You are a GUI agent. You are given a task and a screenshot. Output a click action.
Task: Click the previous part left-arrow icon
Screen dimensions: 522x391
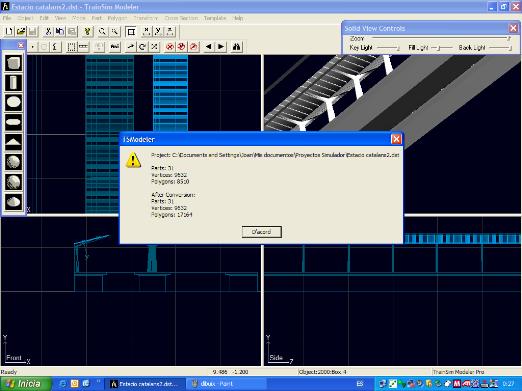click(x=209, y=47)
